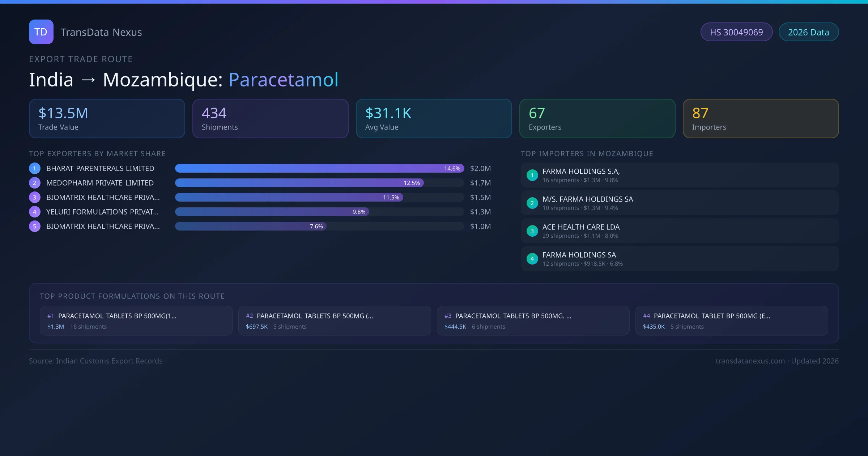Click green rank 4 badge for Farma Holdings SA
This screenshot has width=868, height=456.
point(532,259)
